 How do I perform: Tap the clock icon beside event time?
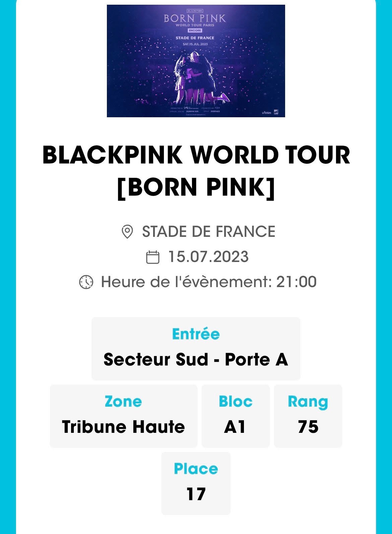(x=86, y=282)
